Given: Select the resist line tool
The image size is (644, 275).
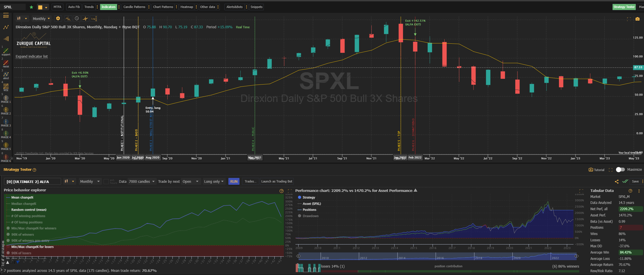Looking at the screenshot, I should tap(6, 64).
